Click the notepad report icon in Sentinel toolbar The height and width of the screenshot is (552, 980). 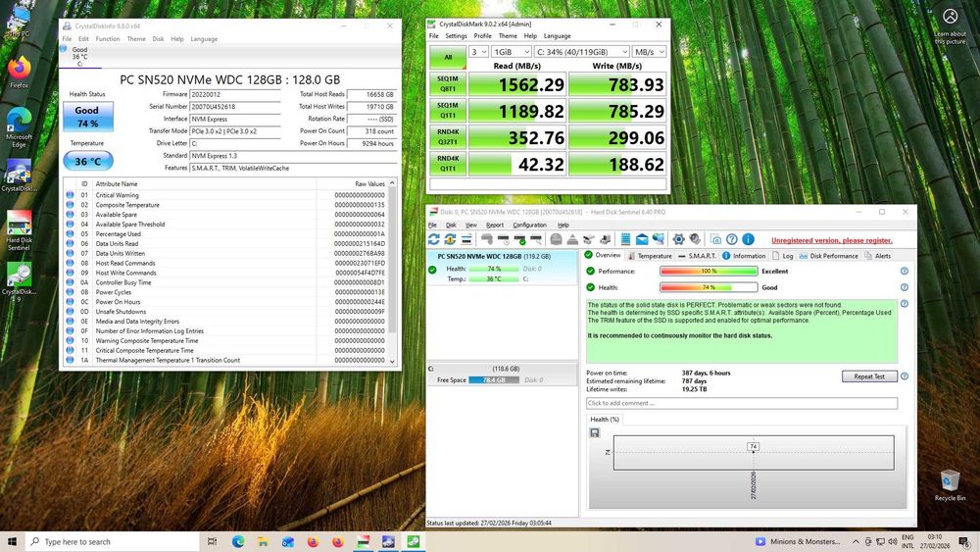click(625, 239)
